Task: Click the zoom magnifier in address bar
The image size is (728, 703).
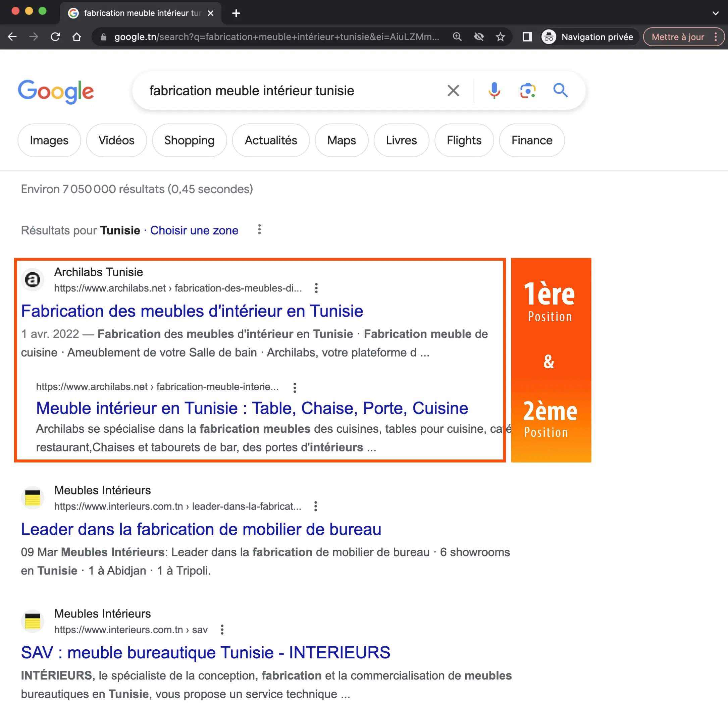Action: pos(457,37)
